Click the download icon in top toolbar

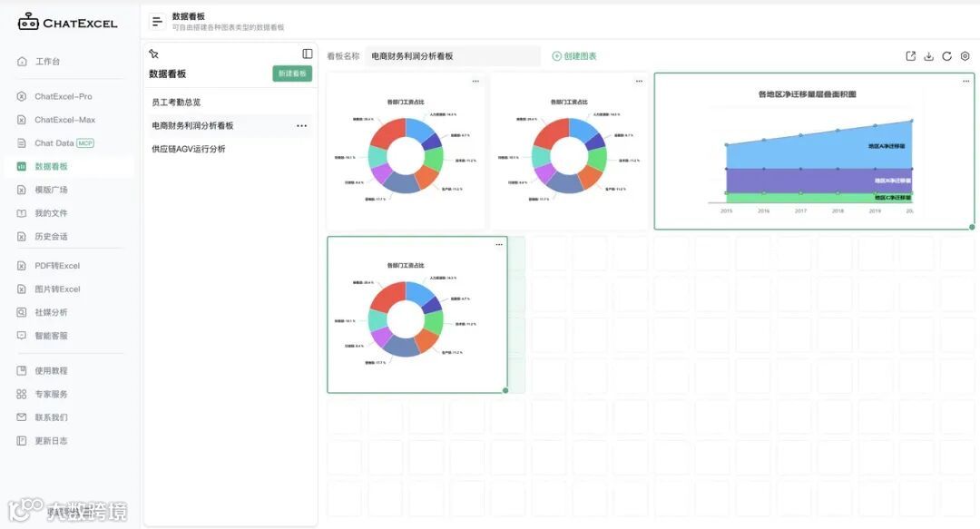coord(929,56)
